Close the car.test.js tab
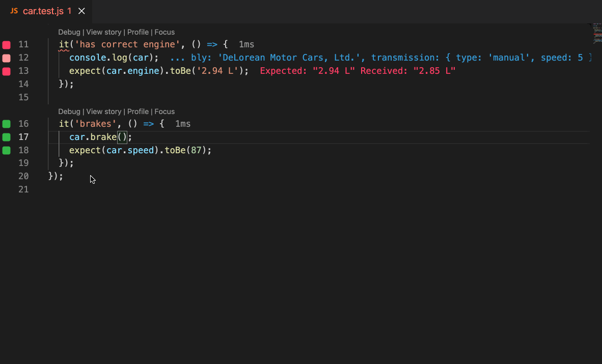Image resolution: width=602 pixels, height=364 pixels. [81, 11]
